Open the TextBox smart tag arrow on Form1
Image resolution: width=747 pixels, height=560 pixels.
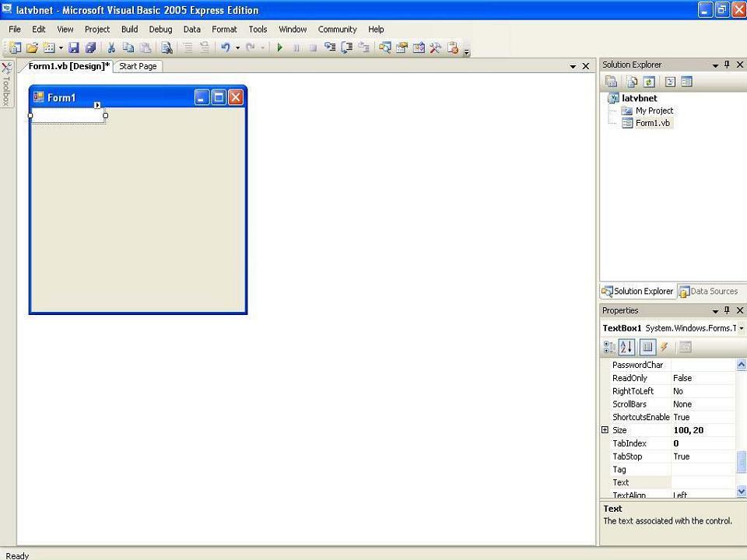click(97, 105)
